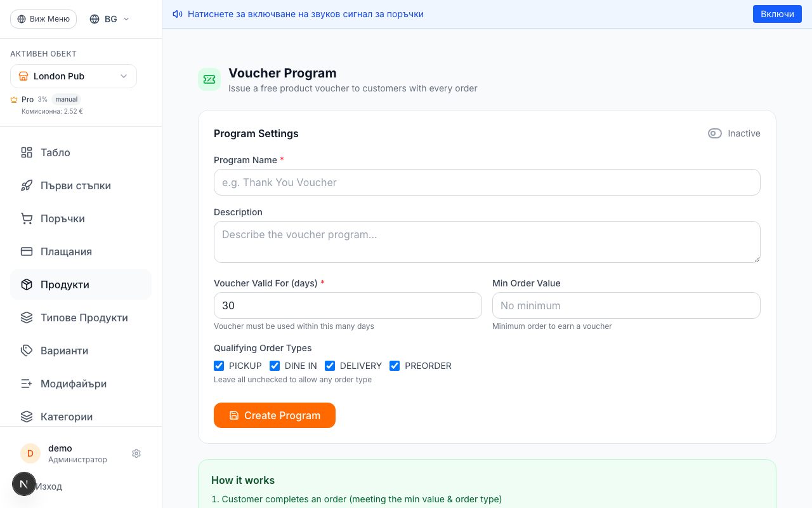Click the credit card Плащания icon

coord(27,251)
